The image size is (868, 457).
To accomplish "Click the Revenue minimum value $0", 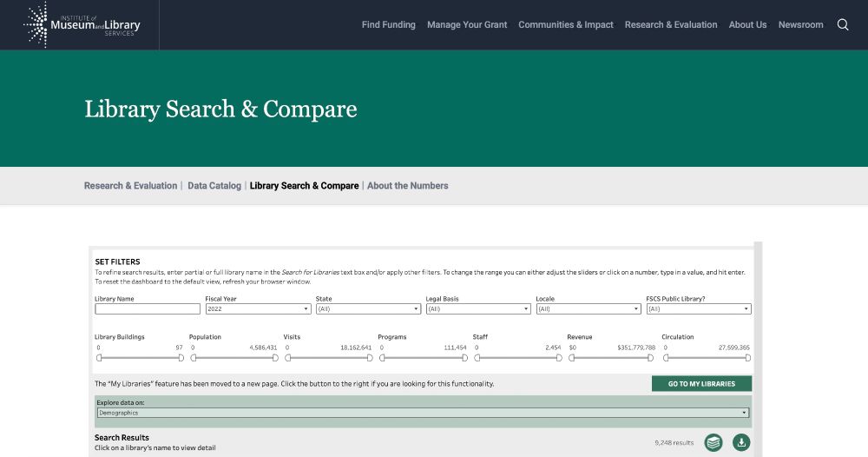I will click(572, 348).
